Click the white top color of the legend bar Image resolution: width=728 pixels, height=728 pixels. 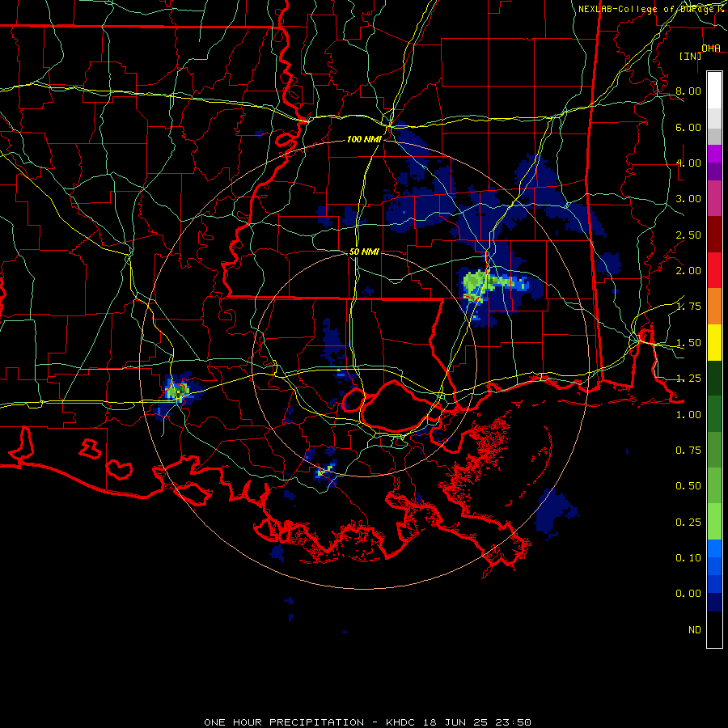(x=714, y=91)
